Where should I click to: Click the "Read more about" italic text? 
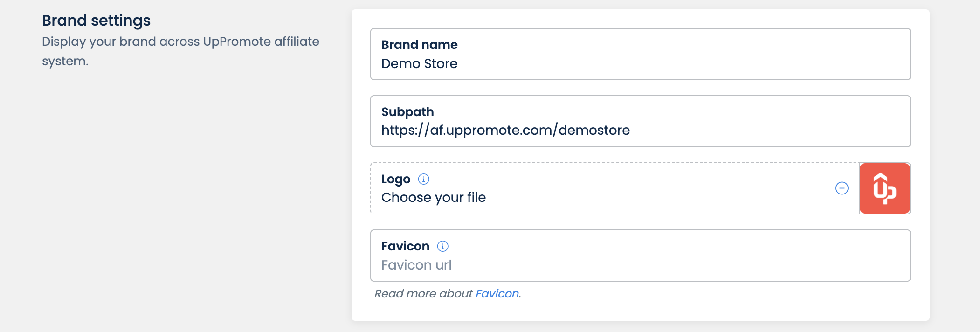423,293
